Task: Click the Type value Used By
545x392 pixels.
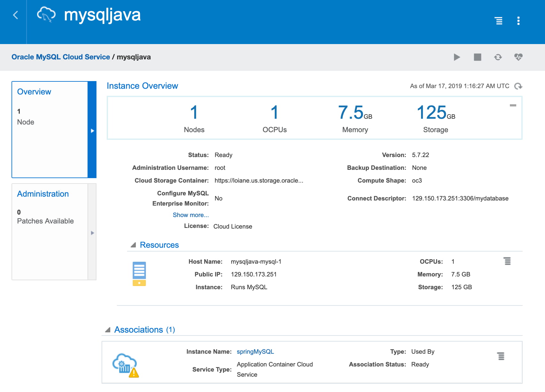Action: click(423, 352)
